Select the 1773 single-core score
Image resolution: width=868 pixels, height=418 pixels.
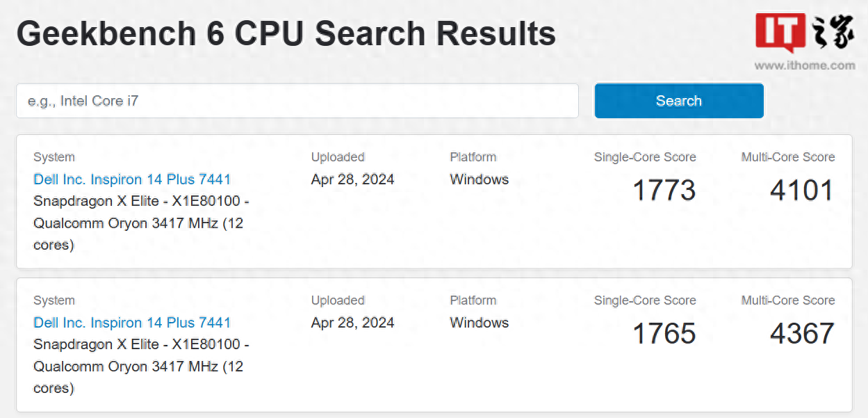[x=664, y=191]
